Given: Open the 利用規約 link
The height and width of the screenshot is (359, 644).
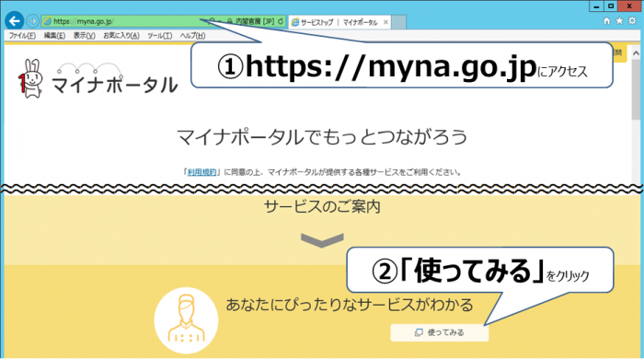Looking at the screenshot, I should (201, 172).
